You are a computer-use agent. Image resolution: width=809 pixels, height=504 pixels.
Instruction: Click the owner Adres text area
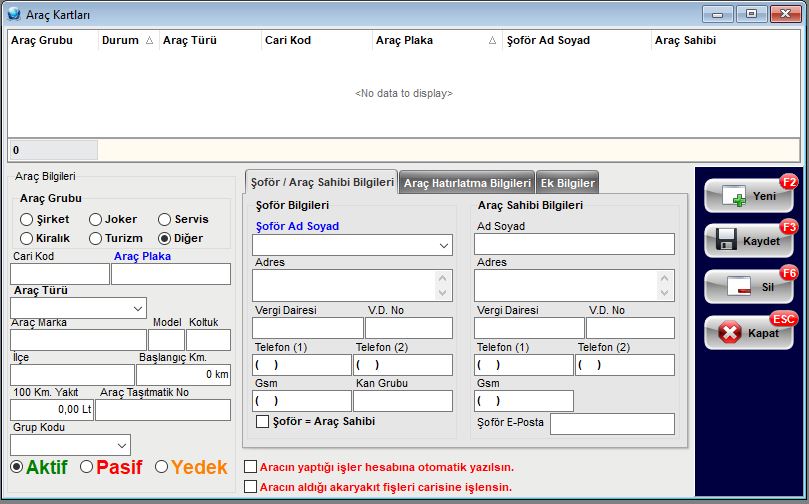[x=574, y=285]
